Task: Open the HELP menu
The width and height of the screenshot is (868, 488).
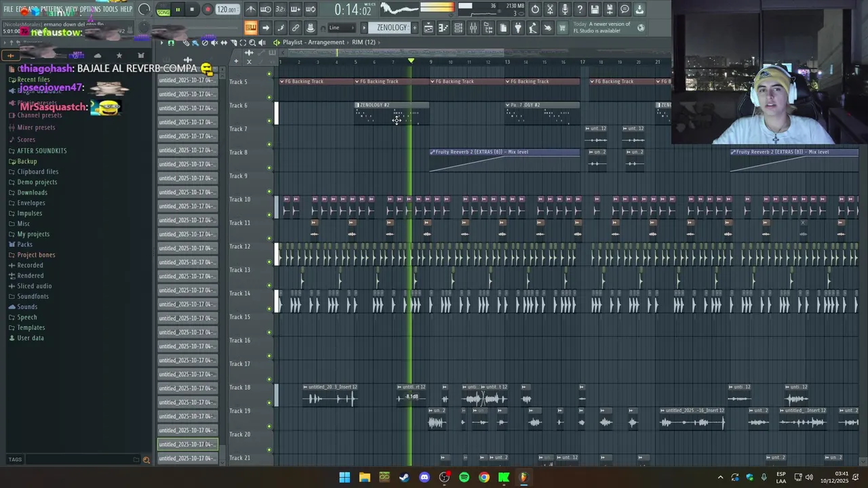Action: (126, 9)
